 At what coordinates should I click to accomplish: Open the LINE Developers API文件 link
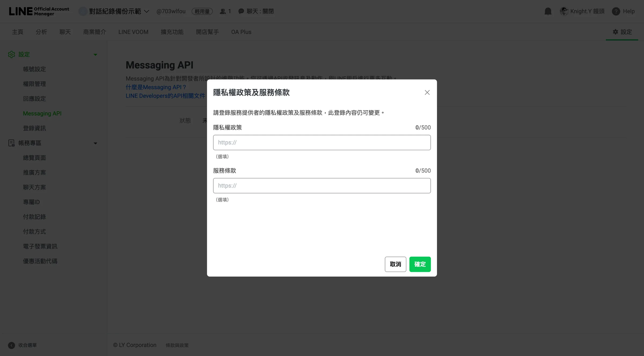point(165,96)
